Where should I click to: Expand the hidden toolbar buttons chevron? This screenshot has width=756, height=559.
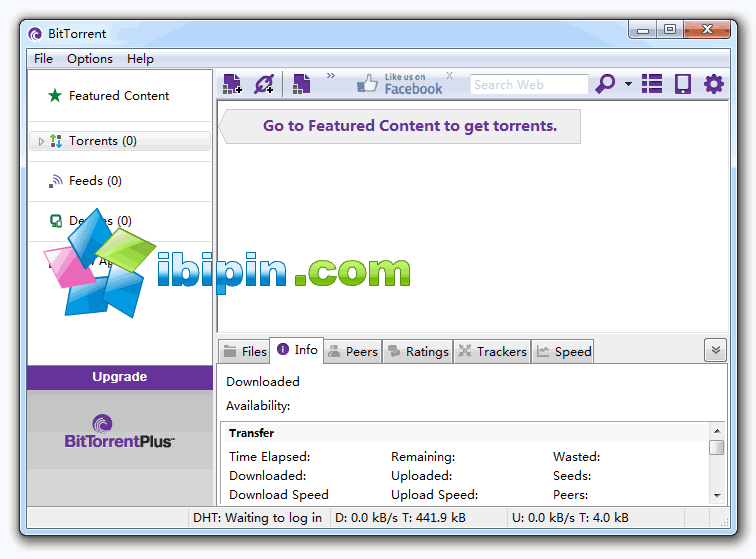pos(331,76)
